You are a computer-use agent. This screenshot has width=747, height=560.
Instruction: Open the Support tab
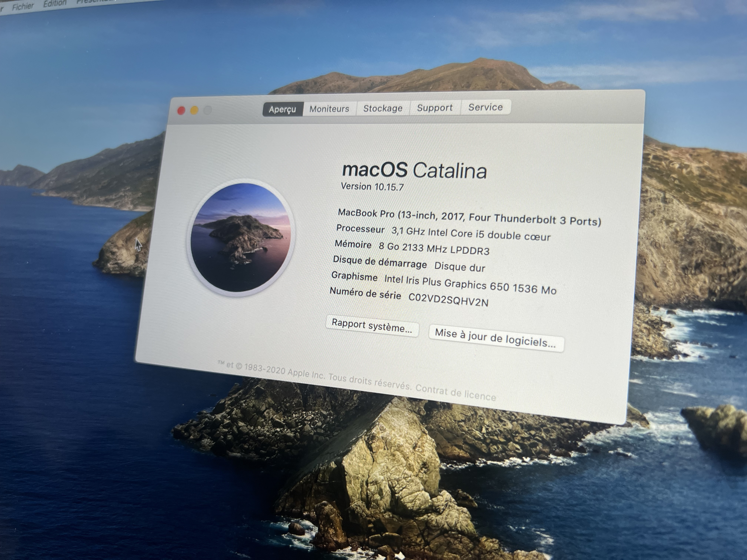pyautogui.click(x=435, y=108)
